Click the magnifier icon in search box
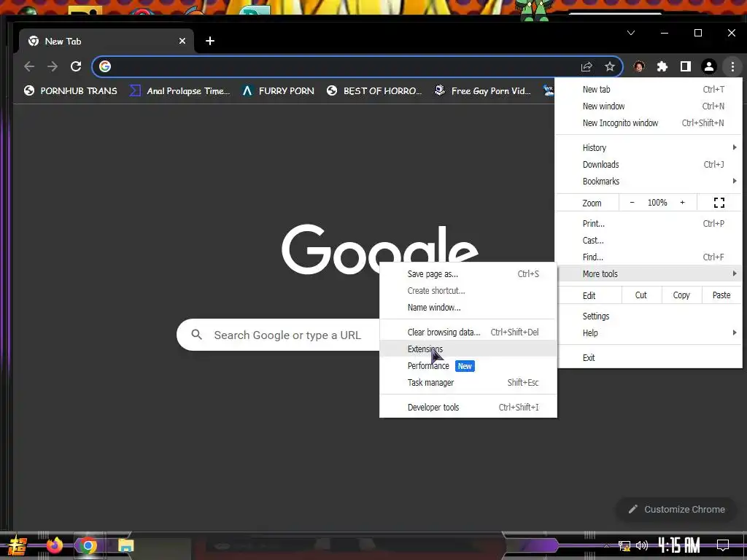Viewport: 747px width, 560px height. (197, 335)
